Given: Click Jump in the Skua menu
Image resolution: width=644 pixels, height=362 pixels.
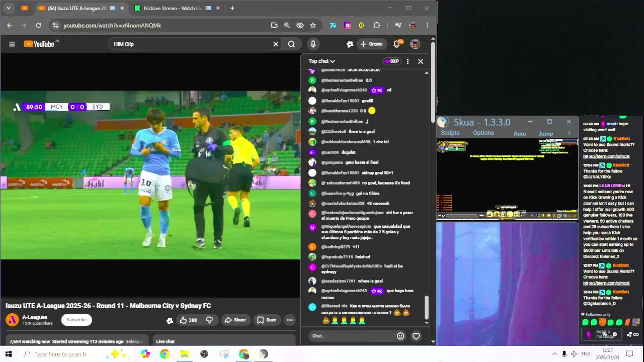Looking at the screenshot, I should click(x=546, y=134).
